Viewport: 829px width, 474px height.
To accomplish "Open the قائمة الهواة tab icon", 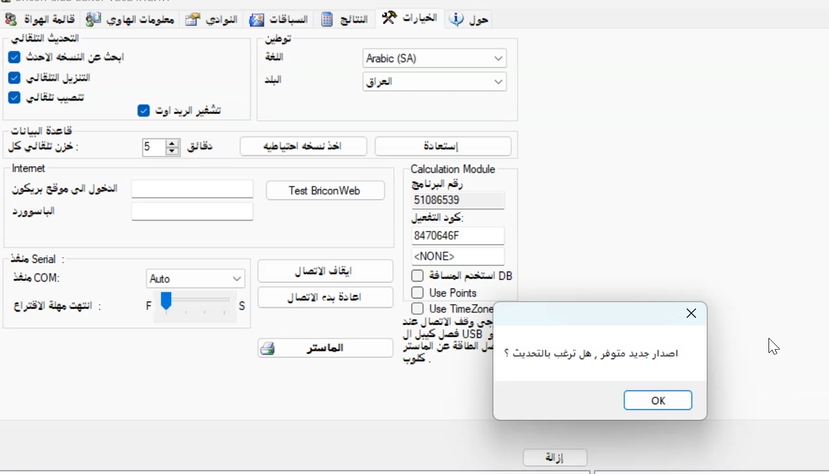I will [x=10, y=20].
